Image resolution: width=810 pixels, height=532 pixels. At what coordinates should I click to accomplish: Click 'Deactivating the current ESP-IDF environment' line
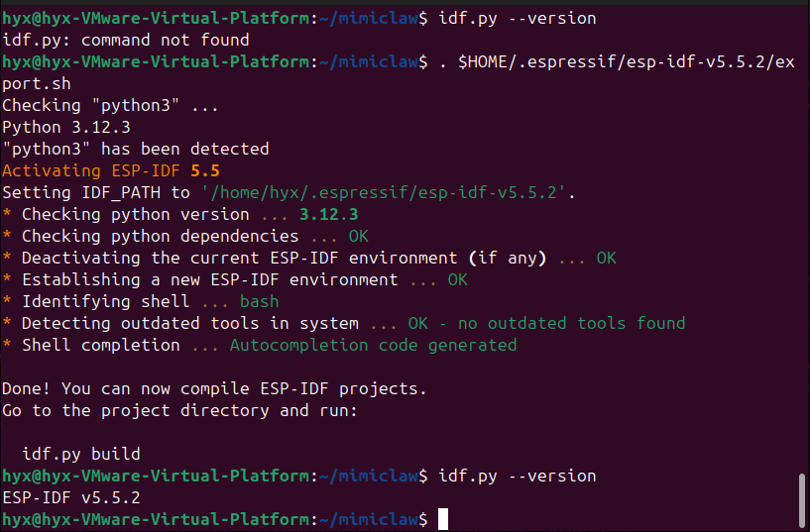(309, 258)
